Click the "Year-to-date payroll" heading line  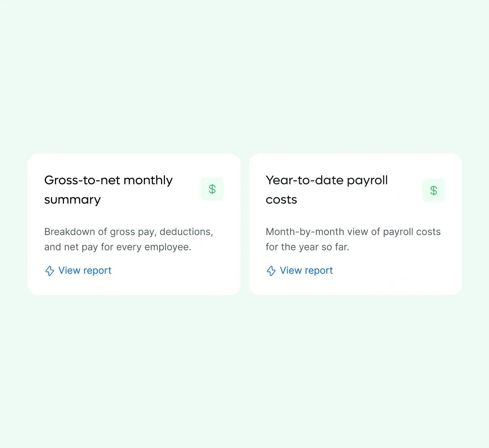326,180
